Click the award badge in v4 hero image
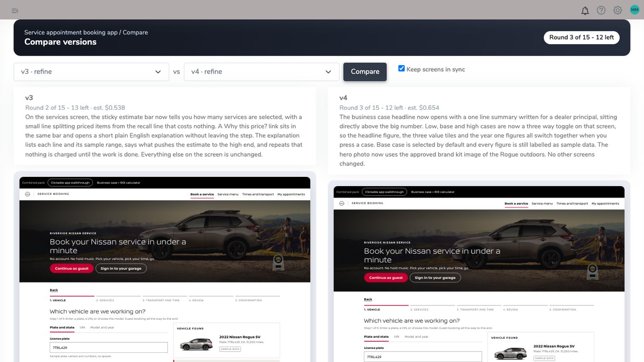 [592, 271]
